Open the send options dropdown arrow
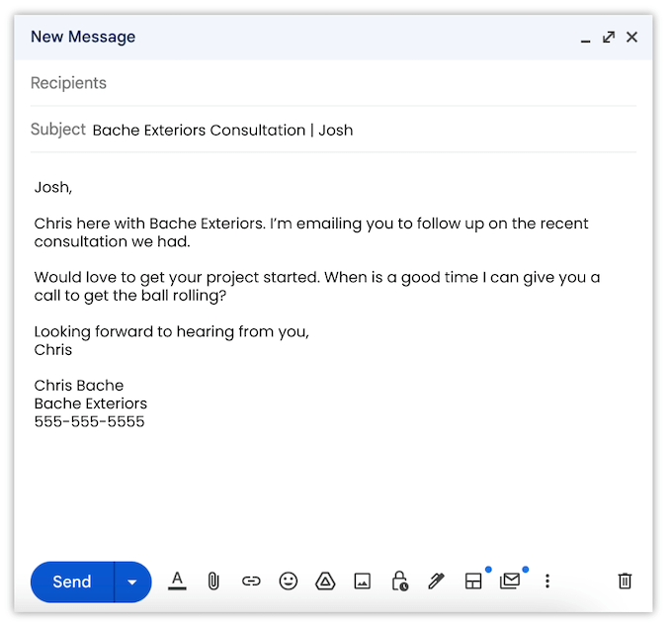The image size is (672, 627). click(132, 582)
